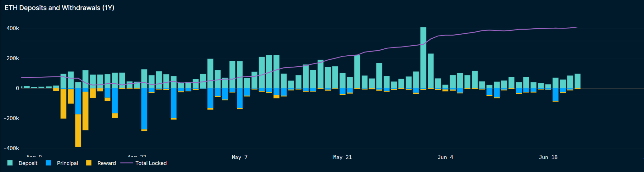The height and width of the screenshot is (172, 644).
Task: Select the tallest teal deposit bar above 400k
Action: 423,57
